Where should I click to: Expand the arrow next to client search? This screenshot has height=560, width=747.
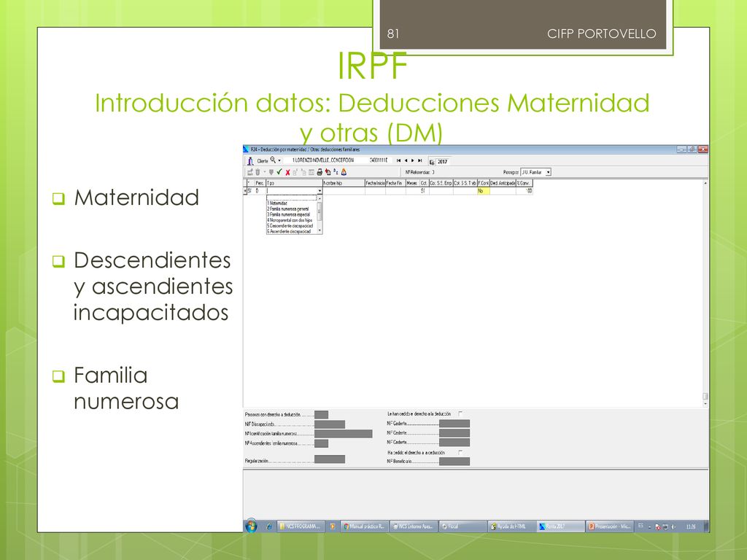coord(279,161)
